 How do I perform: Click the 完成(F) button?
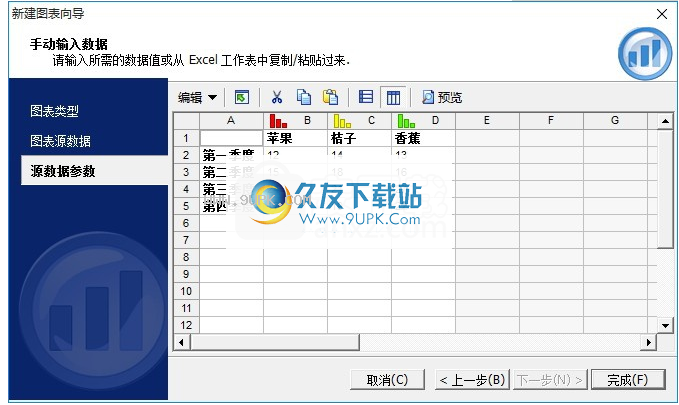(628, 380)
